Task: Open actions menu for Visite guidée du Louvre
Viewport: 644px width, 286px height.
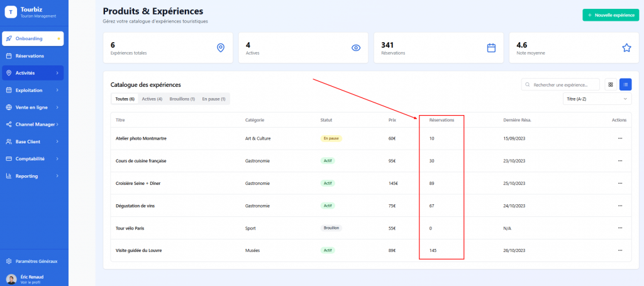Action: point(620,250)
